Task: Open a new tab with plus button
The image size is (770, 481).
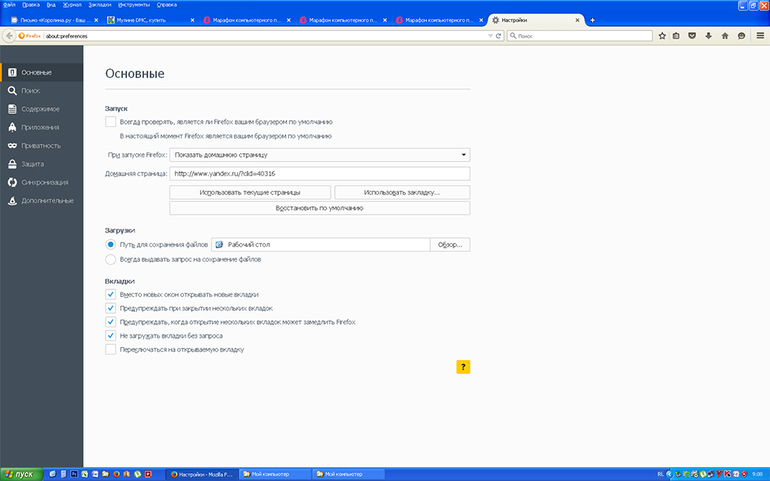Action: coord(592,20)
